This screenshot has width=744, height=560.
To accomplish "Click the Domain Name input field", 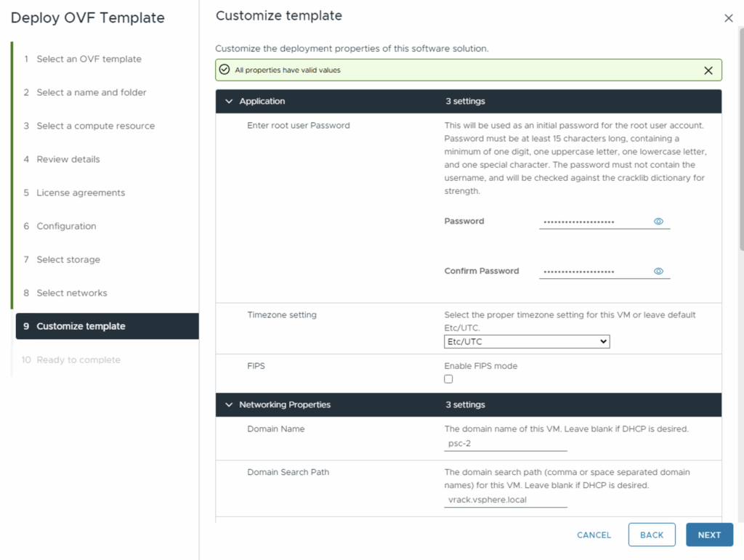I will coord(505,444).
